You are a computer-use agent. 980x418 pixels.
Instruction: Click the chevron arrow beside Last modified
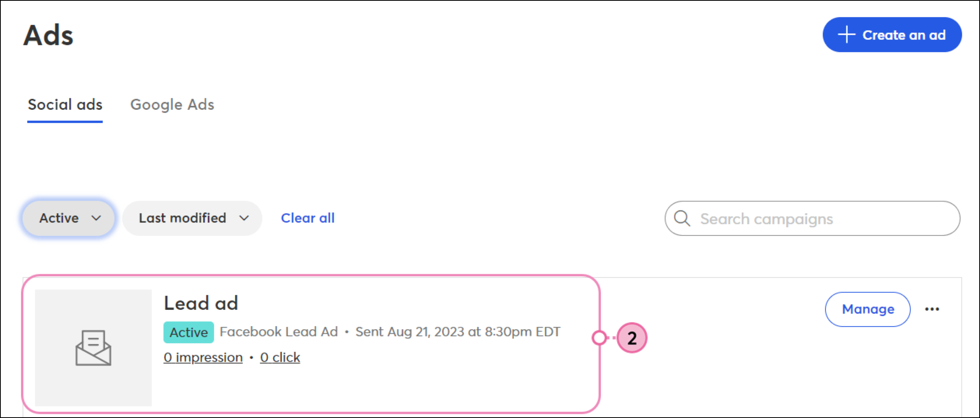coord(244,218)
